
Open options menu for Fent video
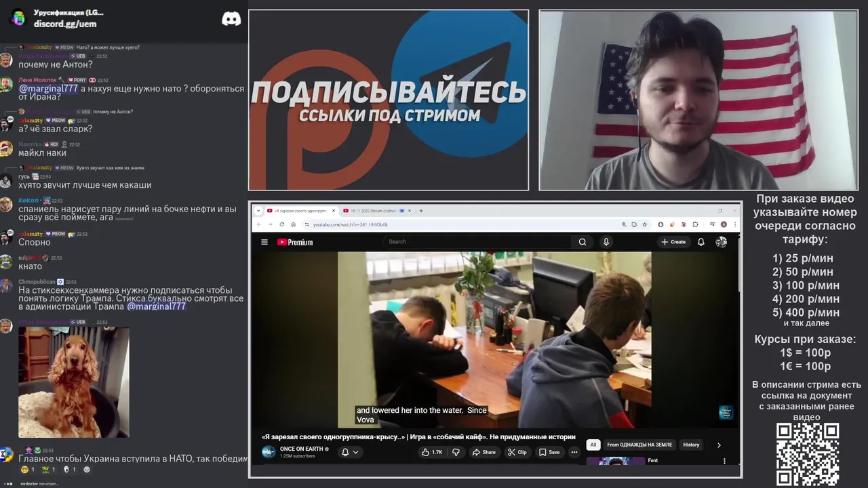point(724,461)
